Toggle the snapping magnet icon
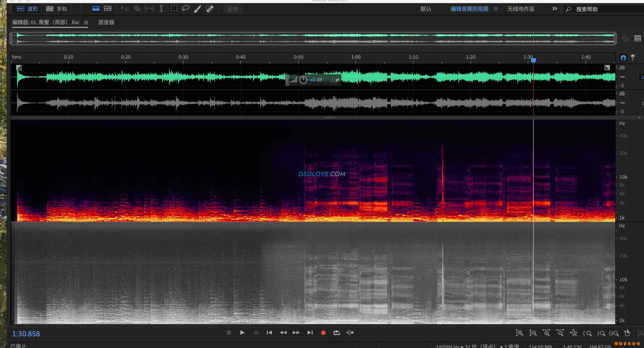Screen dimensions: 644x348 [x=623, y=58]
